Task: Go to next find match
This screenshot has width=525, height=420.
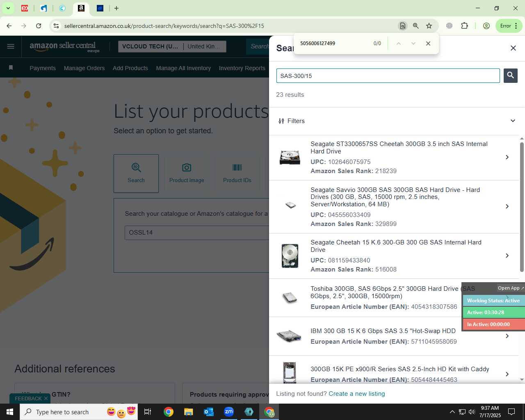Action: tap(413, 43)
